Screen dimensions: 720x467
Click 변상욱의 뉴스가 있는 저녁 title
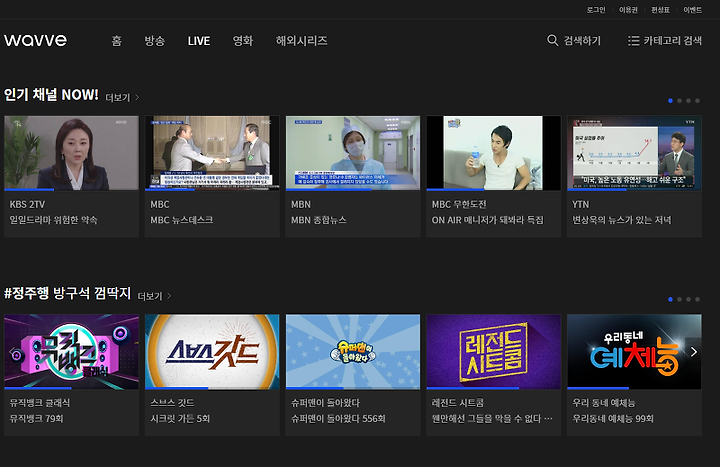[622, 220]
